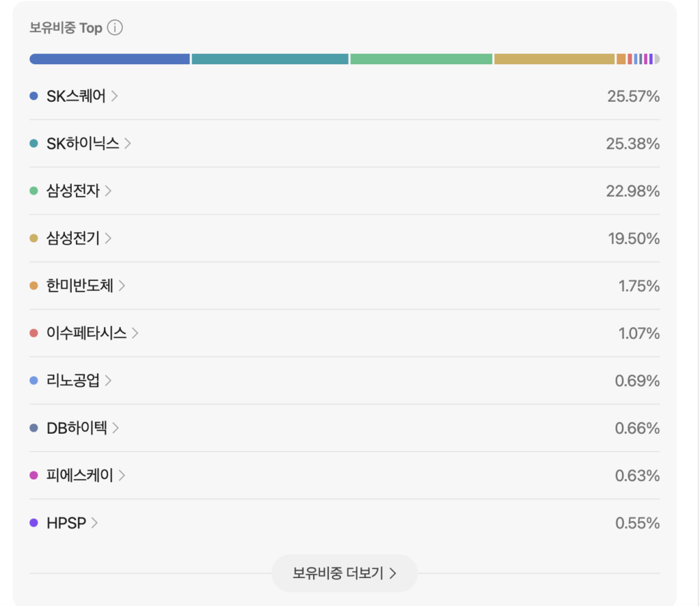Screen dimensions: 700x606
Task: Select the blue SK스퀘어 bar segment
Action: tap(110, 59)
